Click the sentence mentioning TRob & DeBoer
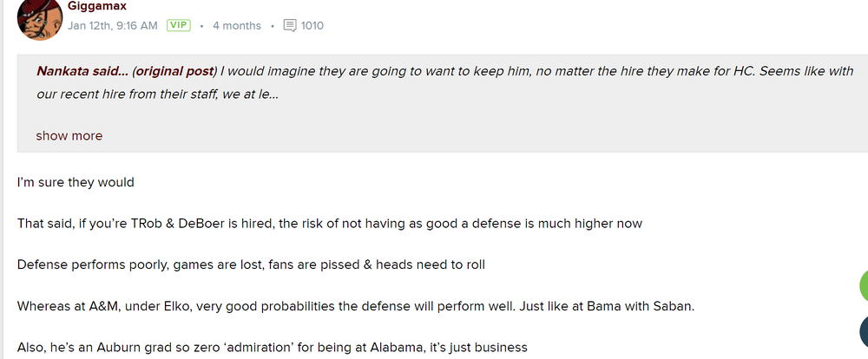868x359 pixels. (330, 224)
